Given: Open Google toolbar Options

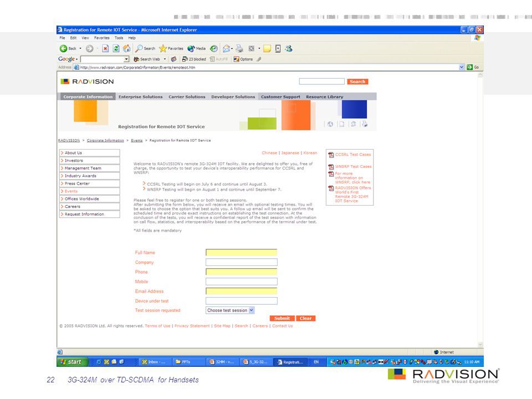Looking at the screenshot, I should coord(243,59).
